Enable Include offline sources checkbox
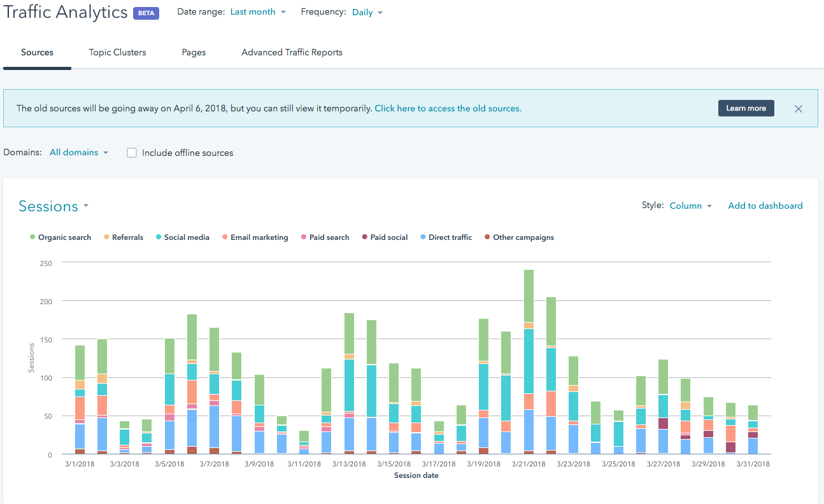The width and height of the screenshot is (824, 504). tap(132, 153)
